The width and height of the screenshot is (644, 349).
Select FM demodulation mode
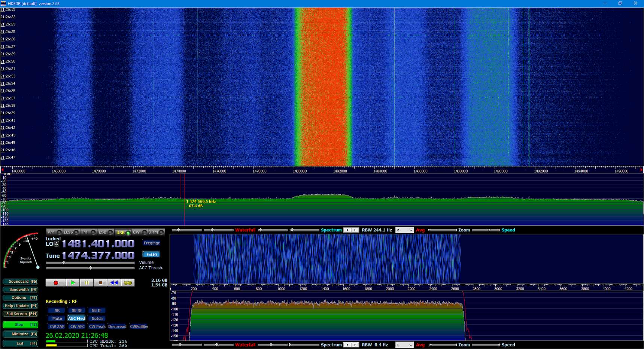pyautogui.click(x=88, y=232)
